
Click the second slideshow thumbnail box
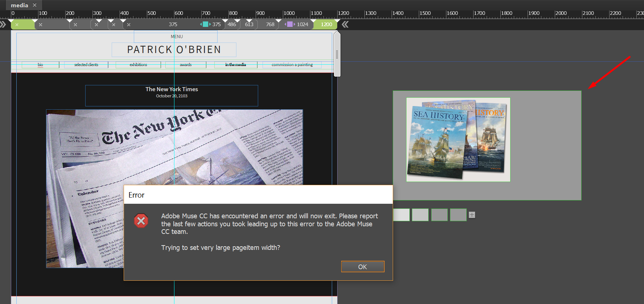coord(420,215)
